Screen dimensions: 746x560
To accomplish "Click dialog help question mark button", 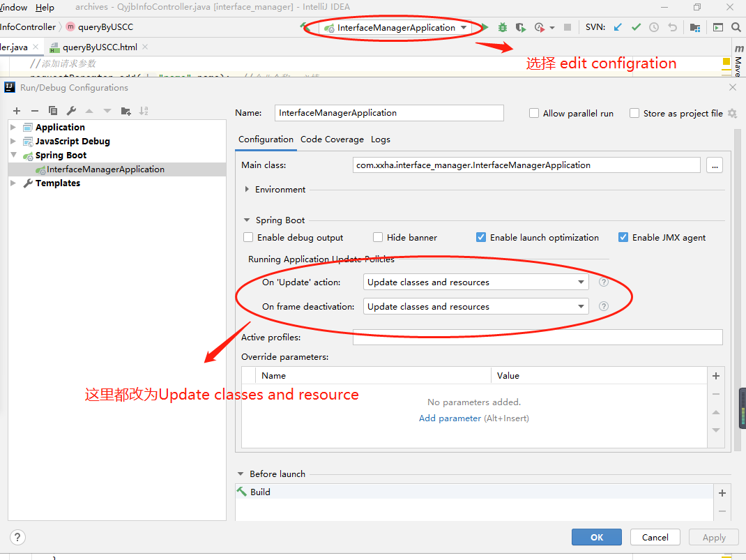I will click(17, 537).
